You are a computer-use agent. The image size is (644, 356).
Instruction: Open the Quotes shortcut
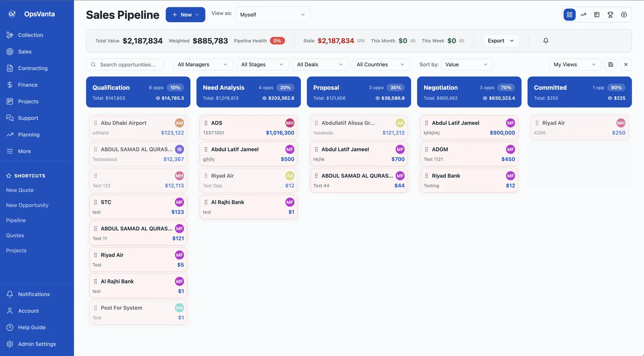[15, 235]
